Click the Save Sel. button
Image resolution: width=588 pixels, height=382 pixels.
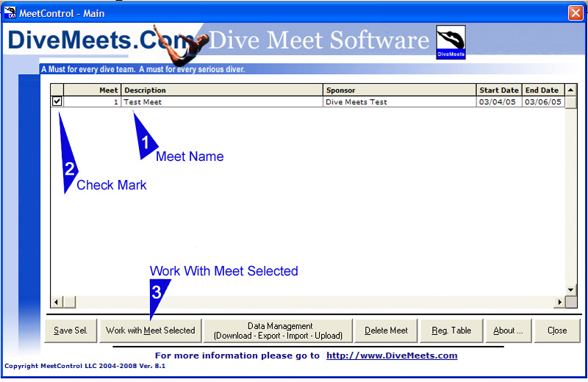[x=71, y=331]
